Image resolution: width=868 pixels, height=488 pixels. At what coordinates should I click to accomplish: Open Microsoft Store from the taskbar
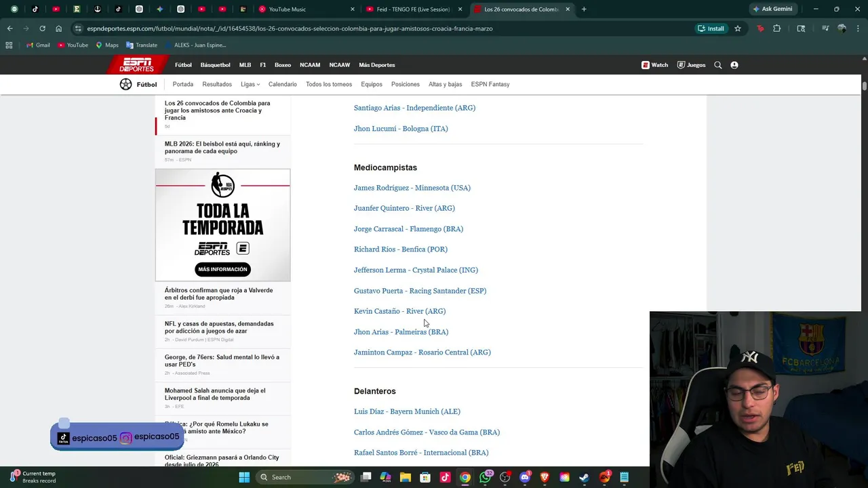tap(425, 477)
